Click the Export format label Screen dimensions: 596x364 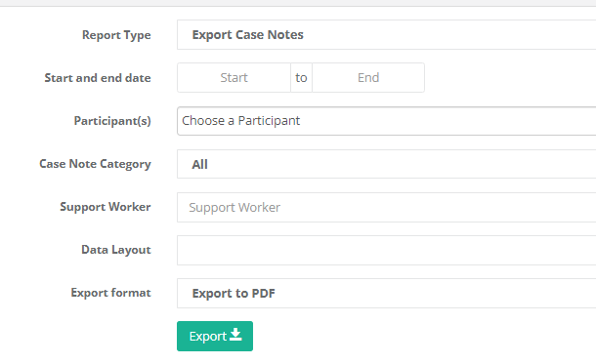coord(110,293)
